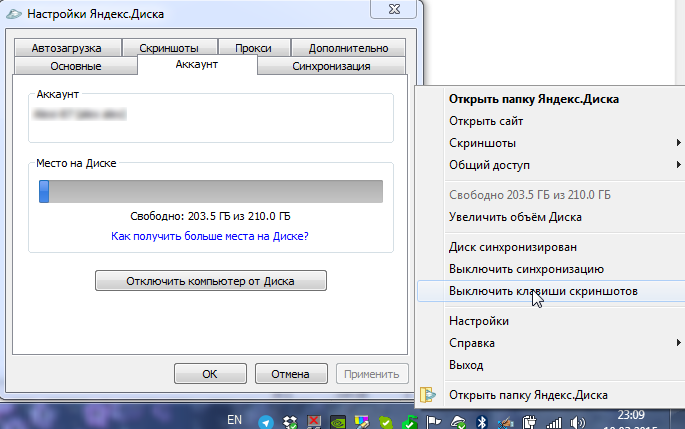
Task: Click the folder icon beside bottom menu entry
Action: coord(428,394)
